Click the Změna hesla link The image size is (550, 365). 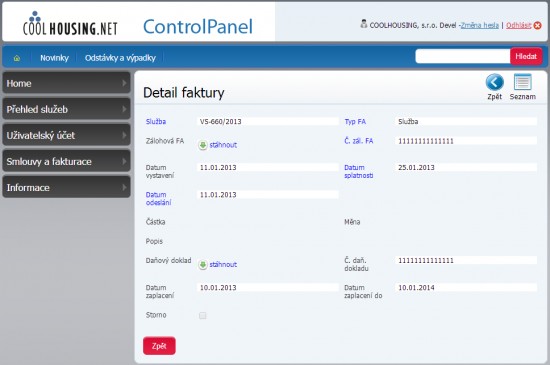point(479,25)
